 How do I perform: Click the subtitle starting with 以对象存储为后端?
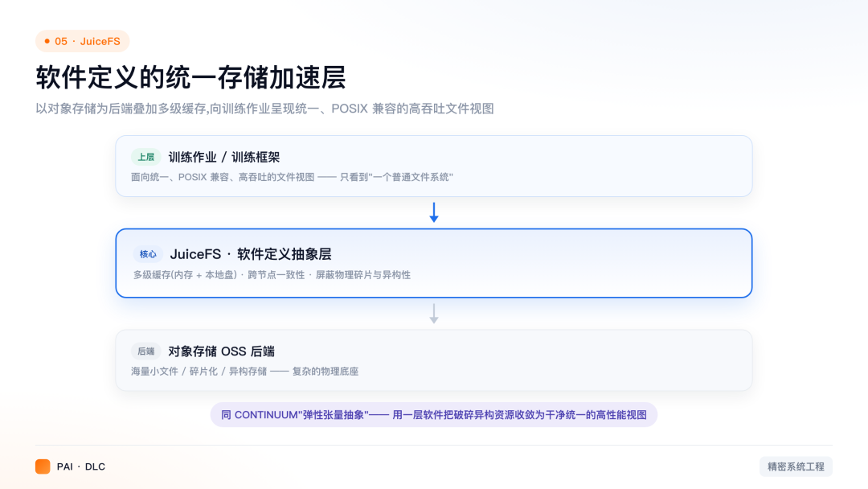[264, 109]
